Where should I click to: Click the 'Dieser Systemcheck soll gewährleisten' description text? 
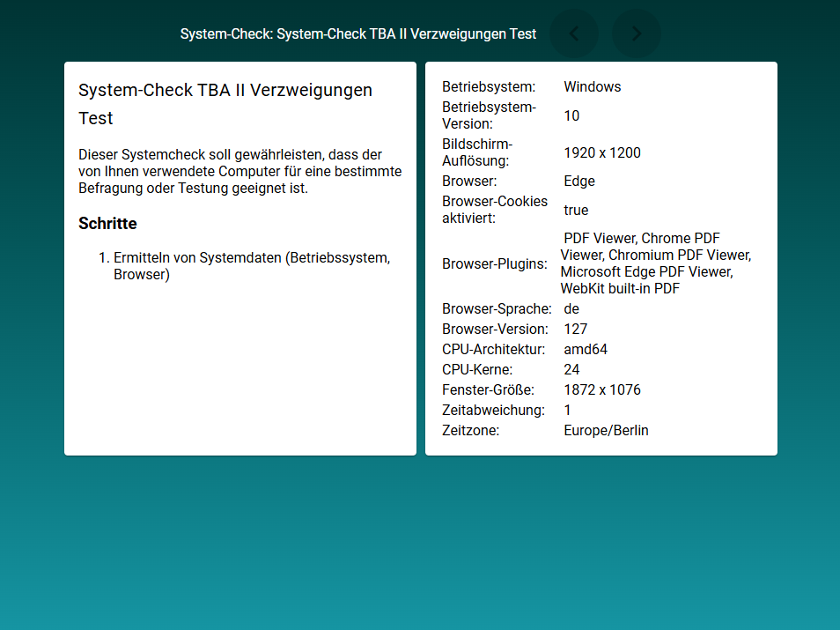pyautogui.click(x=239, y=172)
